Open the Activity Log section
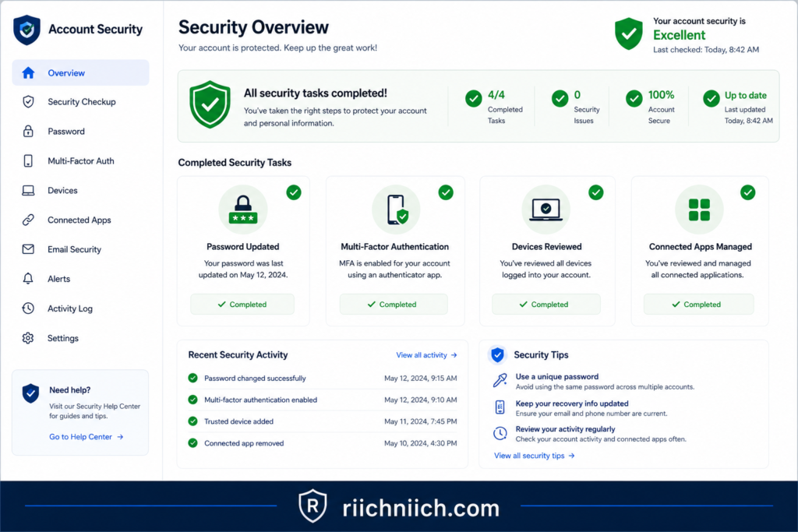The height and width of the screenshot is (532, 798). tap(80, 308)
